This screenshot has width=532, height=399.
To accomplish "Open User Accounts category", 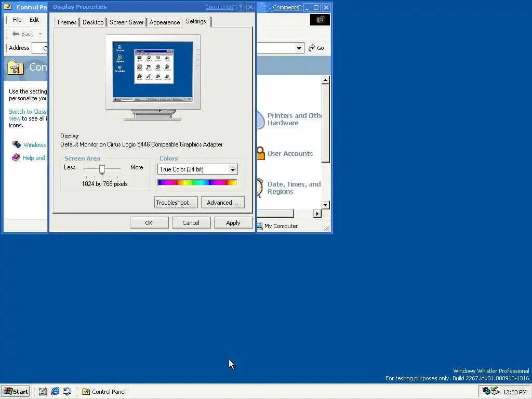I will coord(290,153).
